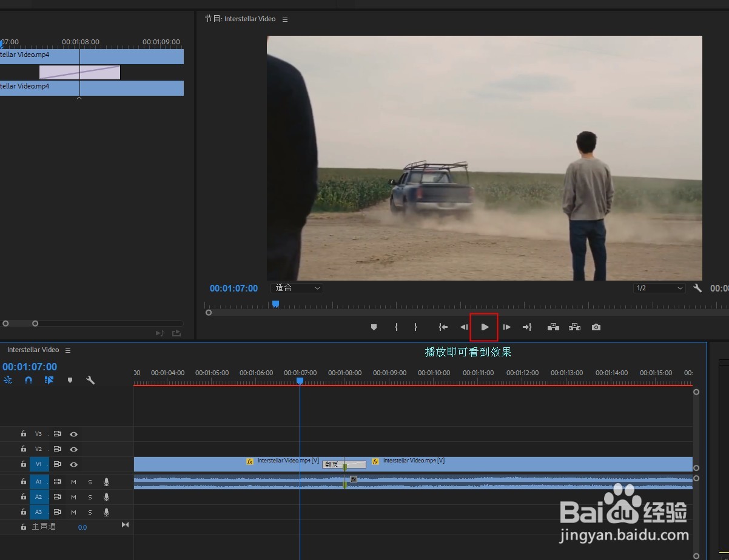This screenshot has width=729, height=560.
Task: Toggle A1 track lock
Action: (24, 482)
